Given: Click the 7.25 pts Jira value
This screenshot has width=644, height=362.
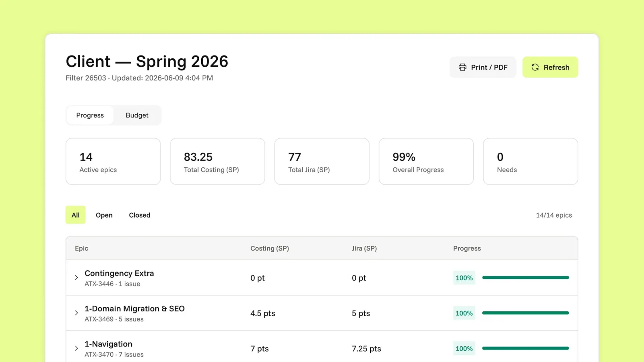Looking at the screenshot, I should pyautogui.click(x=366, y=349).
